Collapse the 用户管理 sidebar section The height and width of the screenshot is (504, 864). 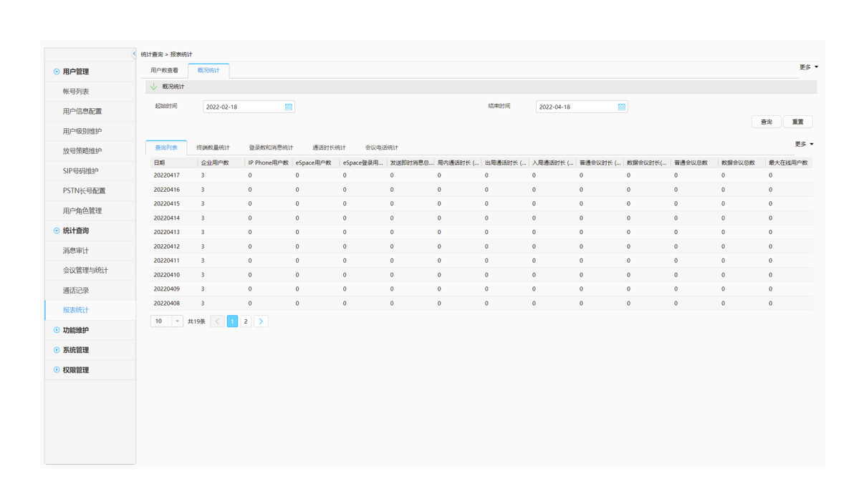pyautogui.click(x=57, y=72)
